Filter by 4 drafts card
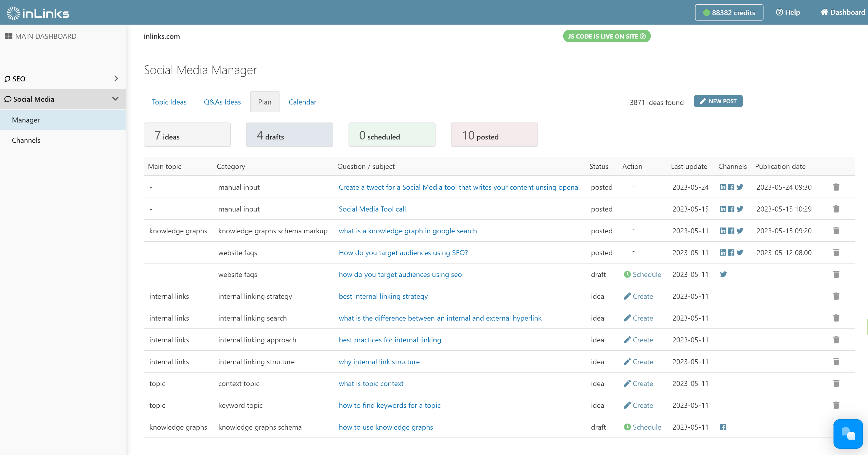 point(289,135)
